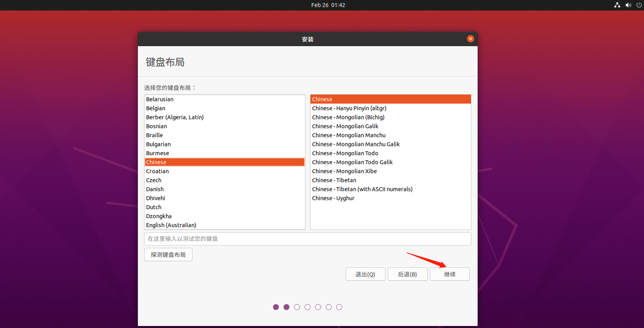
Task: Open the Feb 26 01:42 clock menu
Action: (x=328, y=5)
